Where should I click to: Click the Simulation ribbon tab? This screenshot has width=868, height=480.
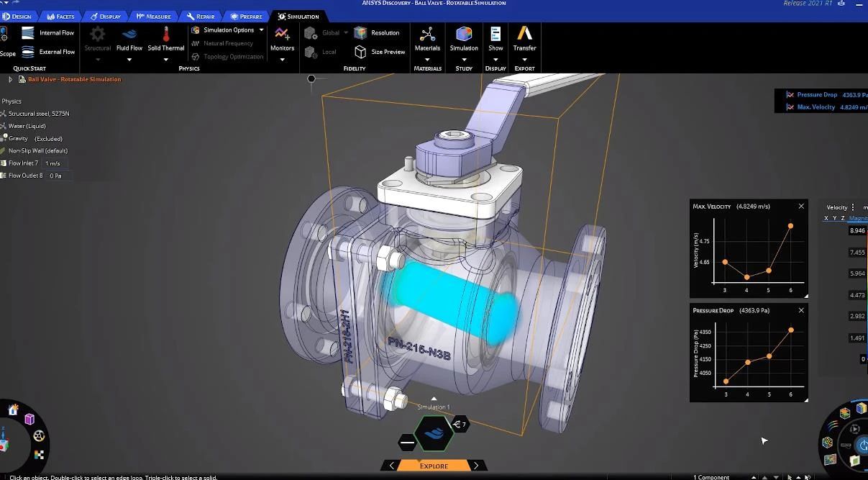pos(298,16)
